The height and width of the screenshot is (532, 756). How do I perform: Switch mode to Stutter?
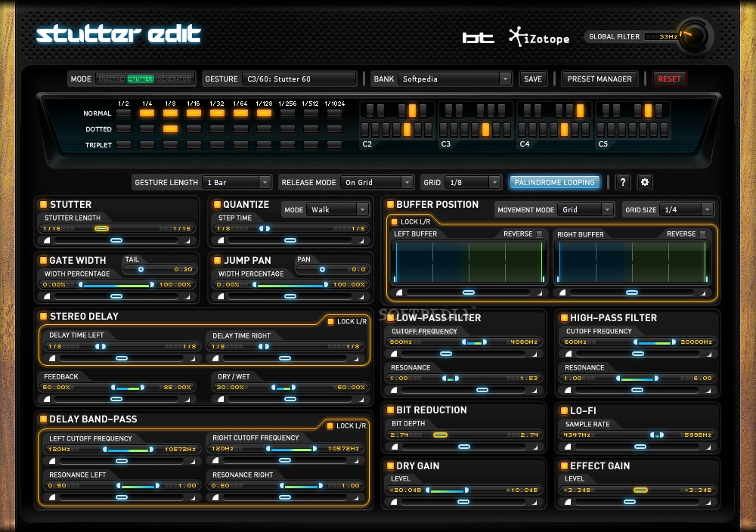pyautogui.click(x=141, y=79)
